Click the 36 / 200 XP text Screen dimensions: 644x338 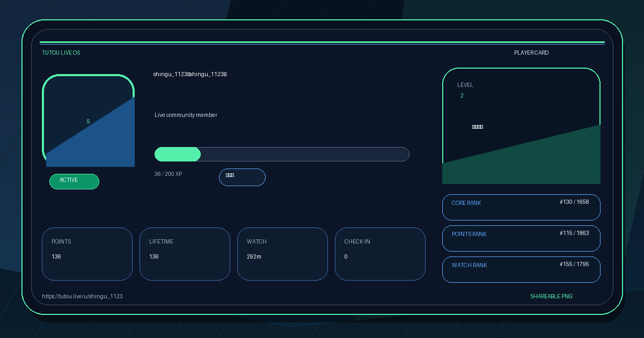[x=168, y=174]
